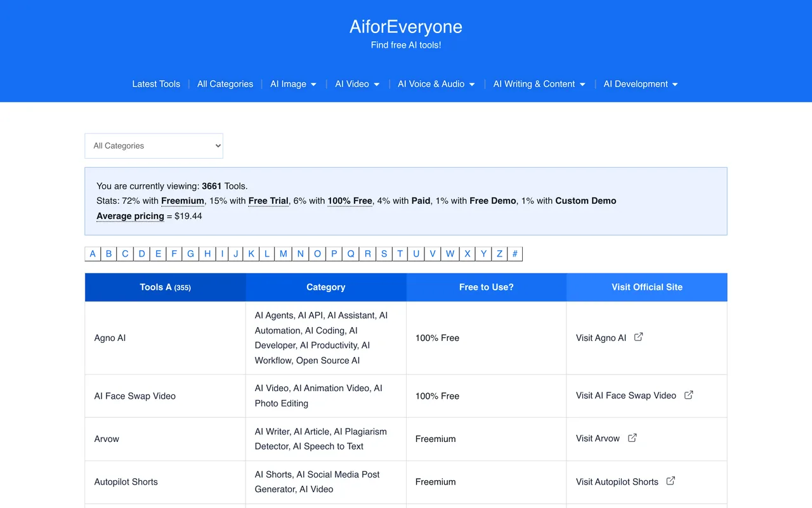Filter tools by letter Y

(483, 254)
